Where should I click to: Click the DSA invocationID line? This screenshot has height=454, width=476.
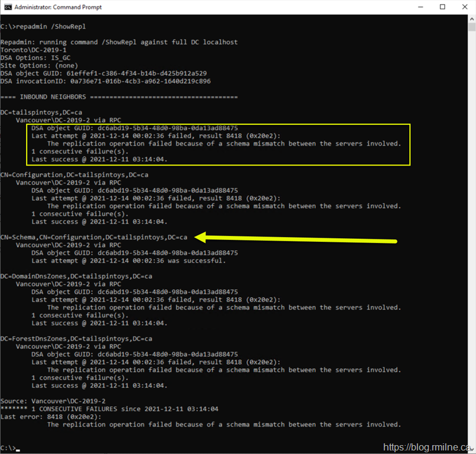click(105, 81)
